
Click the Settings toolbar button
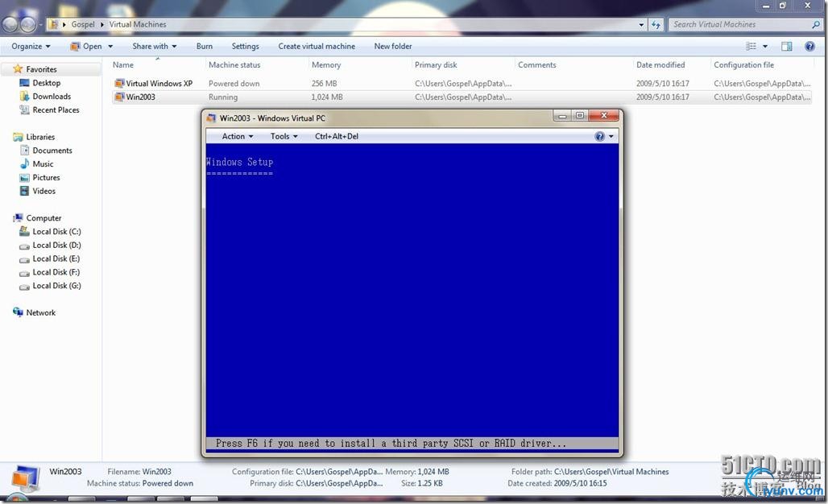(246, 47)
